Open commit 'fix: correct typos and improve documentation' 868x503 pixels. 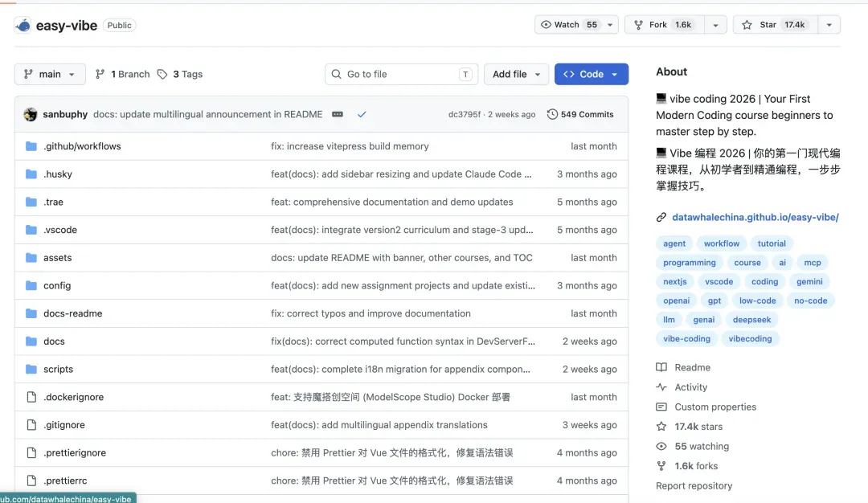point(371,313)
